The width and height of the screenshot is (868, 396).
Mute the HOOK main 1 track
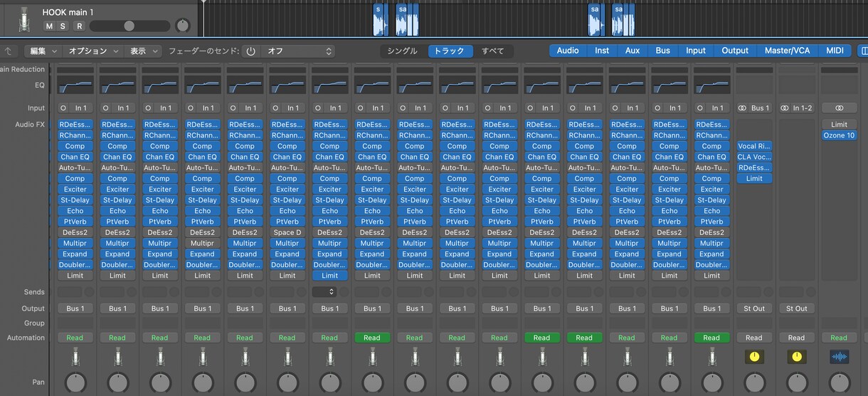[x=49, y=26]
